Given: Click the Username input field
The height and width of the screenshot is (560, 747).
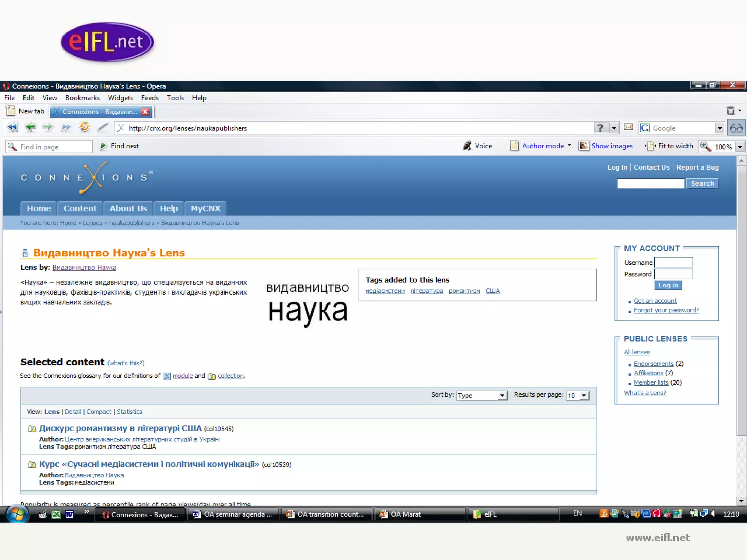Looking at the screenshot, I should [x=673, y=262].
